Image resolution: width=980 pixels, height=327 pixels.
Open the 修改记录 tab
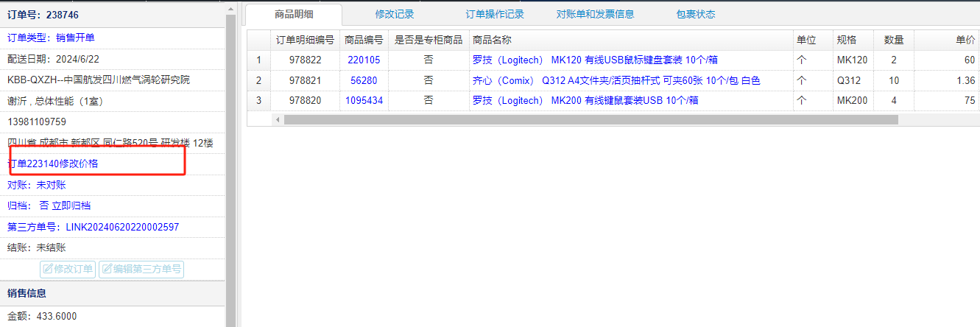395,14
